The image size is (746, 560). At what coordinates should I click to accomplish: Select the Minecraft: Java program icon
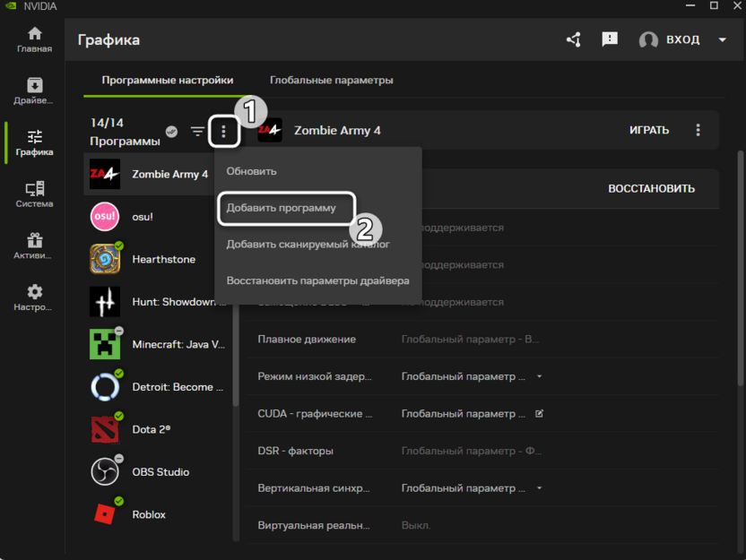(x=105, y=344)
